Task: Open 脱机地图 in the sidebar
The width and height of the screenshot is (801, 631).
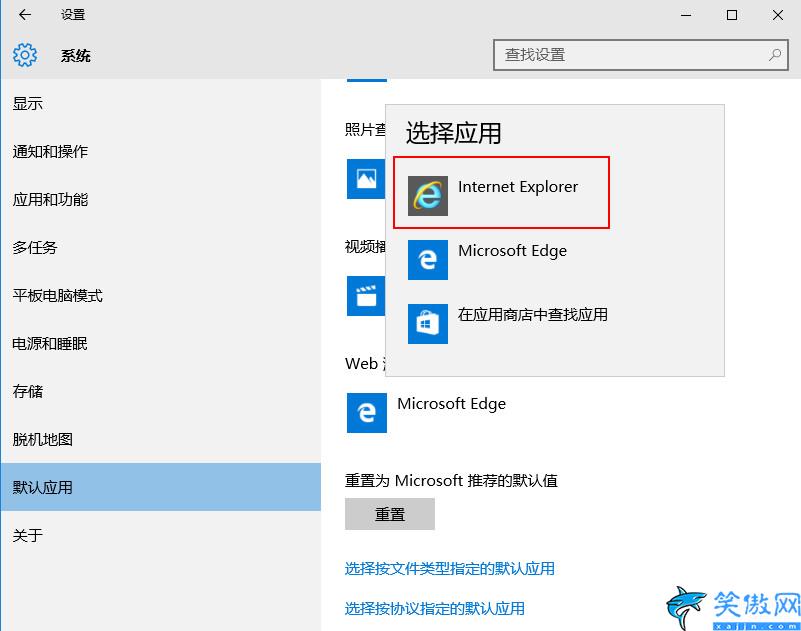Action: tap(160, 440)
